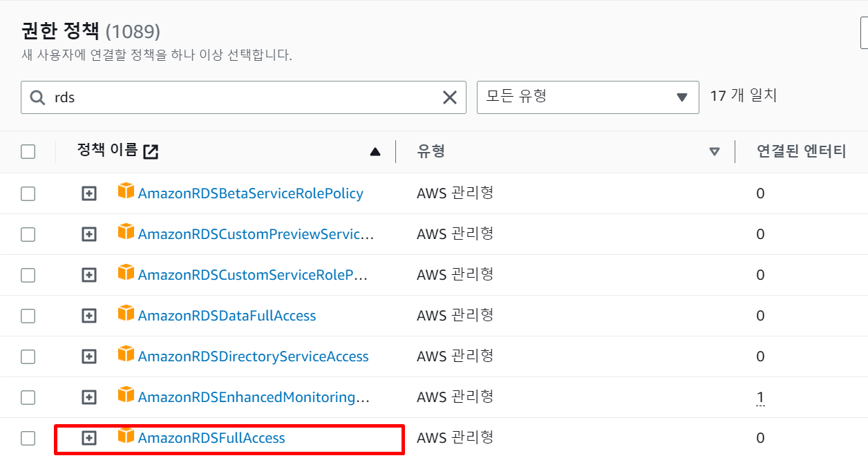This screenshot has height=458, width=868.
Task: Expand the AmazonRDSCustomPreviewServic… row plus icon
Action: (89, 235)
